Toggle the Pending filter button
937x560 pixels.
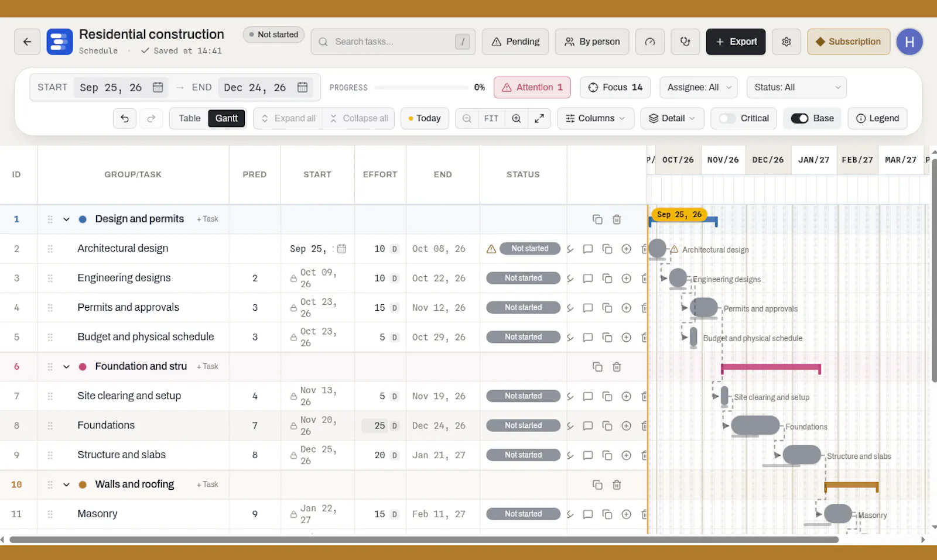click(515, 42)
